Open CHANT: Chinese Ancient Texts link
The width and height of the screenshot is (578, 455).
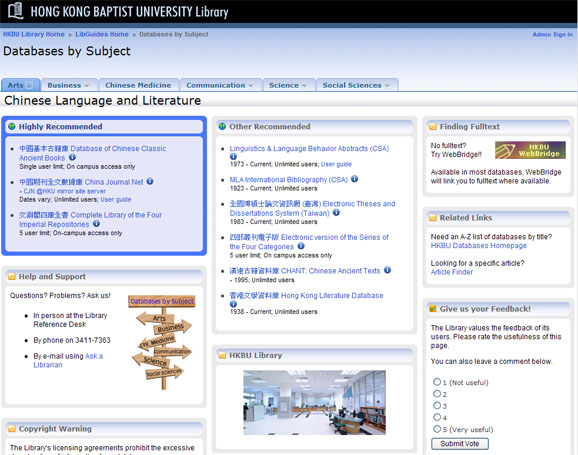(304, 271)
